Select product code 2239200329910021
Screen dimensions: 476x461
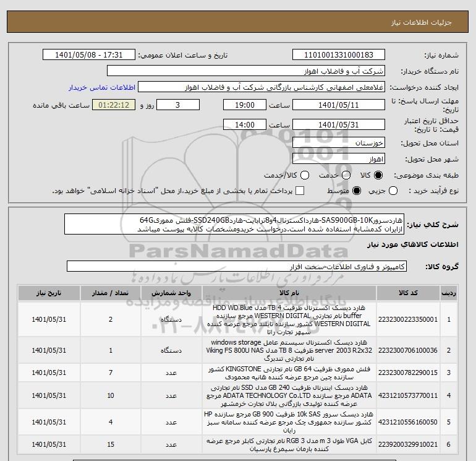click(x=408, y=444)
